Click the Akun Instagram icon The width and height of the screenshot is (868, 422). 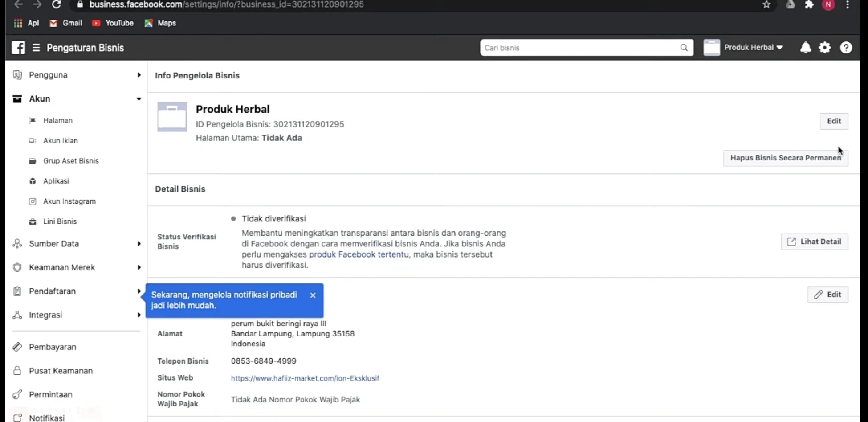(33, 201)
